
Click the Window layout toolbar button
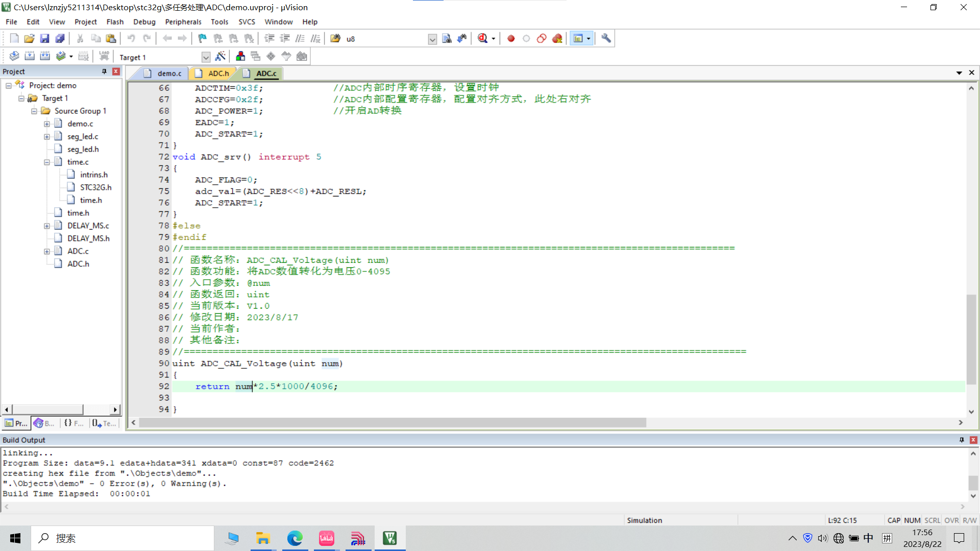[578, 38]
